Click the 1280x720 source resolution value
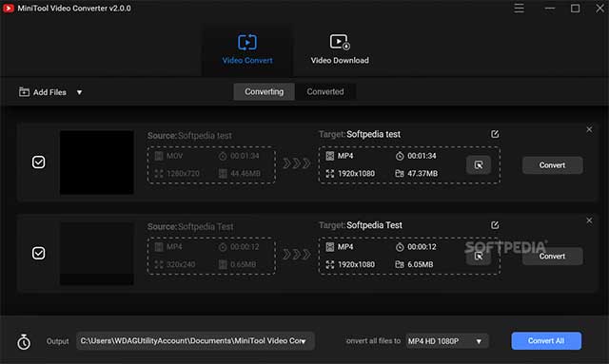Image resolution: width=609 pixels, height=364 pixels. tap(183, 174)
